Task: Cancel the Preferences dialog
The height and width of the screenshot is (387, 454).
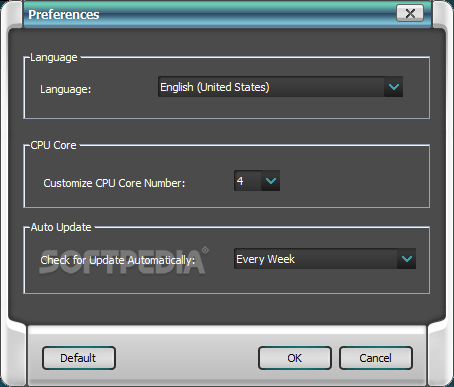Action: 376,358
